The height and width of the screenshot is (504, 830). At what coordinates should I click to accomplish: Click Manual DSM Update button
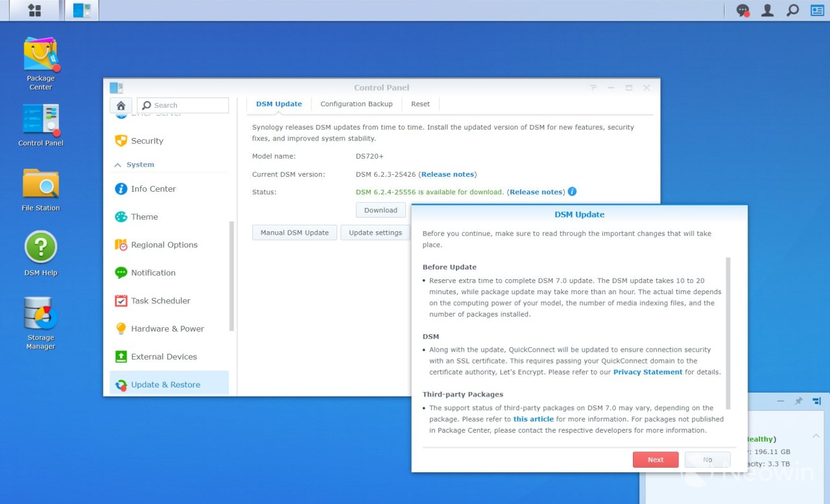pos(294,233)
